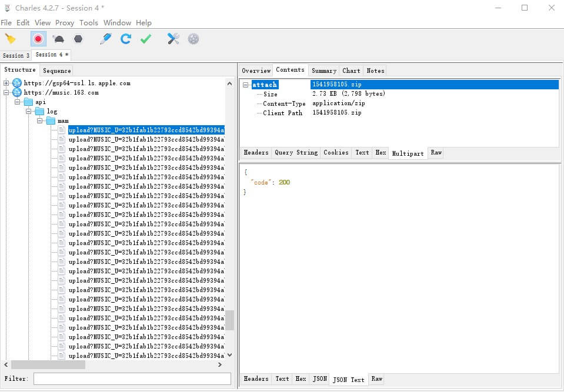Click the broom clear session icon
This screenshot has height=392, width=564.
[x=11, y=39]
